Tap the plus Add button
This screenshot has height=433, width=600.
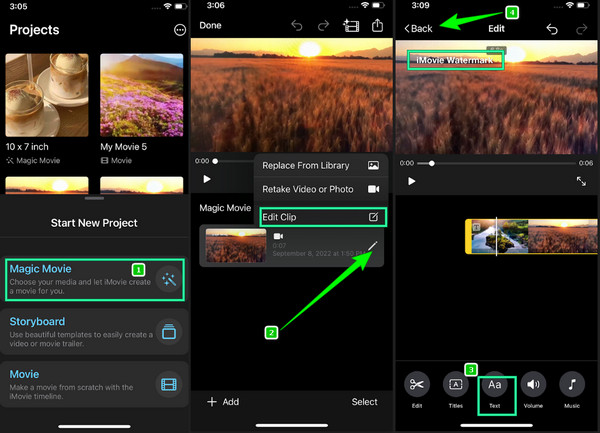pyautogui.click(x=223, y=402)
